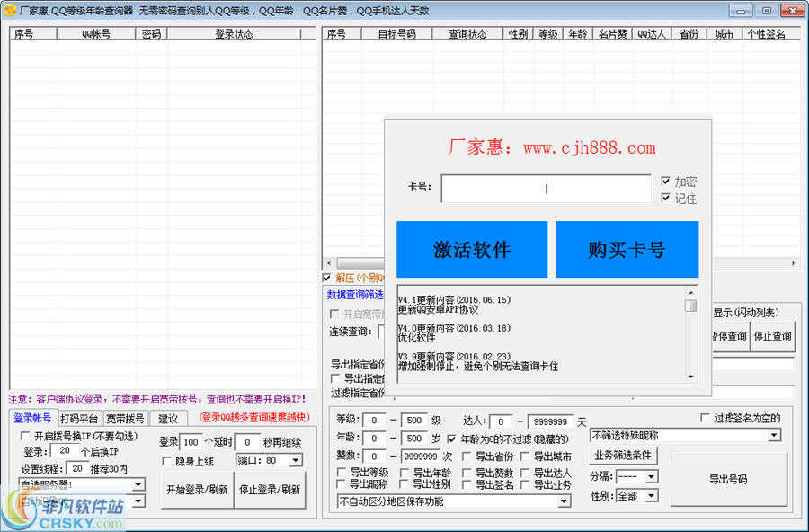Check the 开启拨号换IP option

pyautogui.click(x=24, y=436)
